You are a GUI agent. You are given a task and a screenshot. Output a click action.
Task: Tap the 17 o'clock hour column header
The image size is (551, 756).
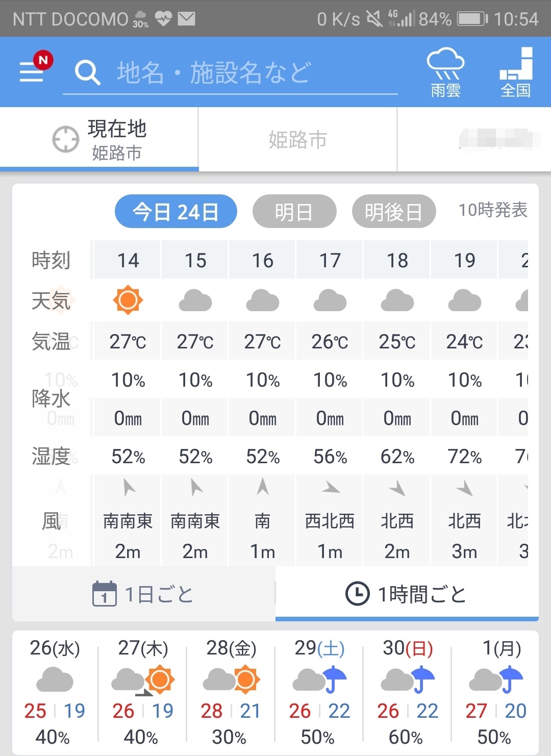click(x=330, y=260)
